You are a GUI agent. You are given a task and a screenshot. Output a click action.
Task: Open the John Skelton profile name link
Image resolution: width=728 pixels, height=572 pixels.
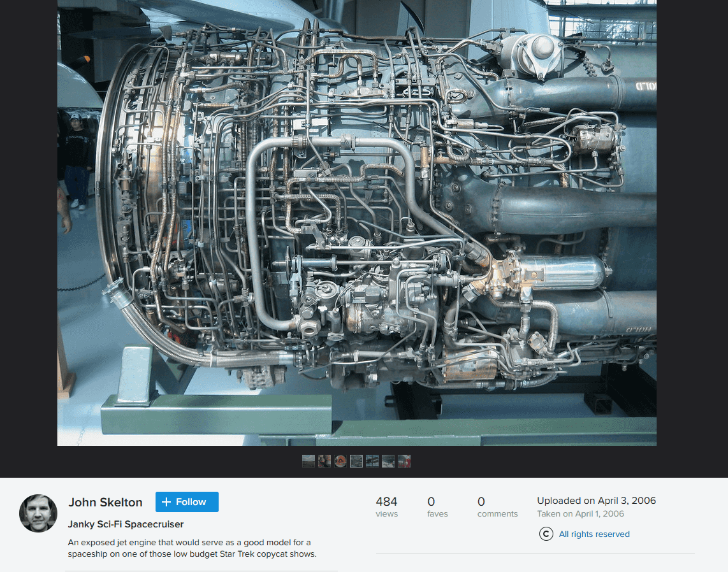pos(105,503)
